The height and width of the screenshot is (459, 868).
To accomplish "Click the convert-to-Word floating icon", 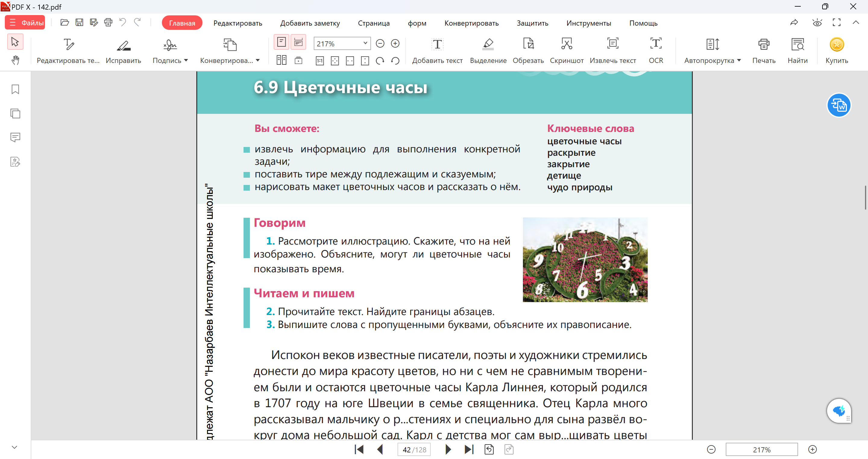I will tap(838, 105).
